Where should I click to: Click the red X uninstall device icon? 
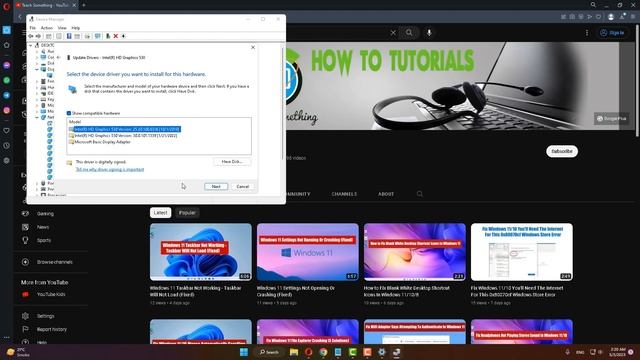(x=116, y=36)
